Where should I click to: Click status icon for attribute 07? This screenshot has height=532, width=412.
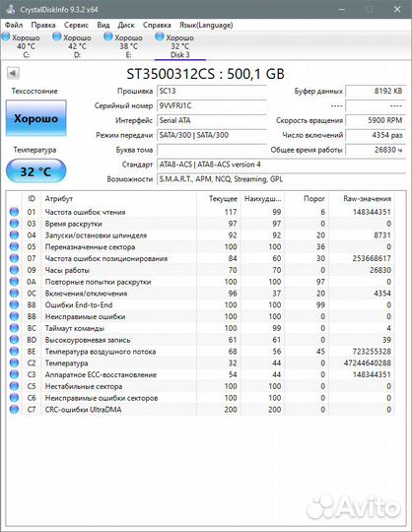pyautogui.click(x=14, y=258)
